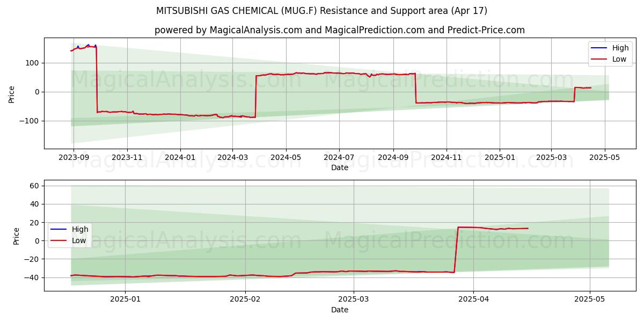Click top chart date tick '2025-03'
Screen dimensions: 644x322
(x=551, y=158)
